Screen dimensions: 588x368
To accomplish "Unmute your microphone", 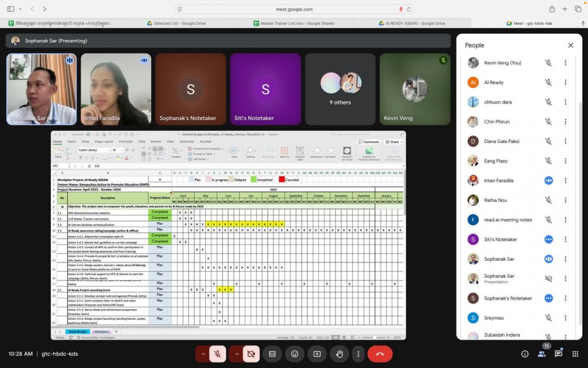I will [x=218, y=354].
